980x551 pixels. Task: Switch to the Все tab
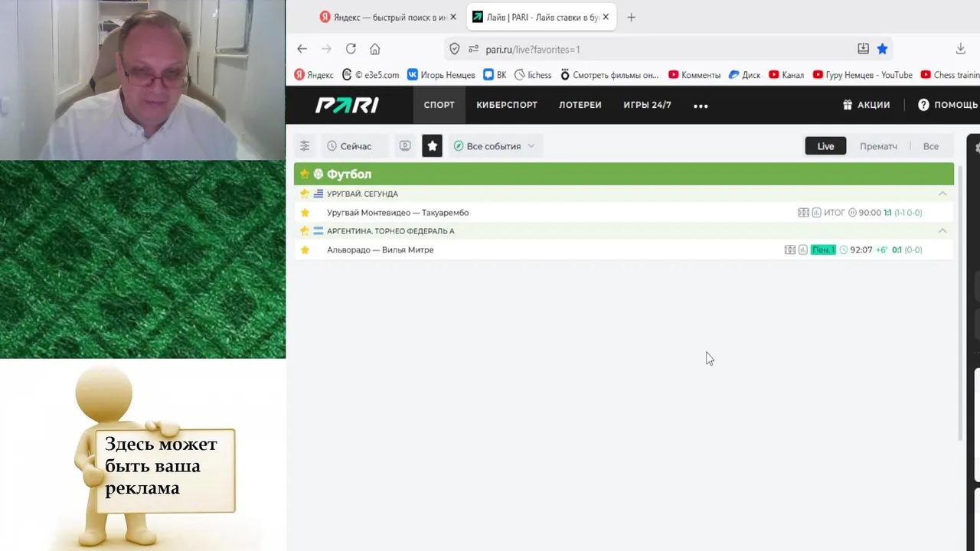[931, 146]
